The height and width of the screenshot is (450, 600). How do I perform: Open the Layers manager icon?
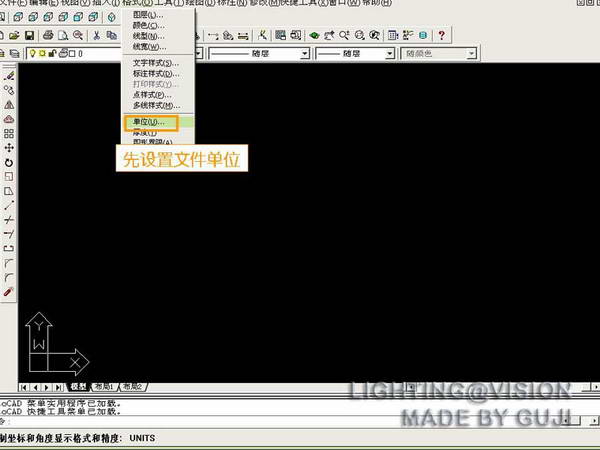tap(15, 54)
